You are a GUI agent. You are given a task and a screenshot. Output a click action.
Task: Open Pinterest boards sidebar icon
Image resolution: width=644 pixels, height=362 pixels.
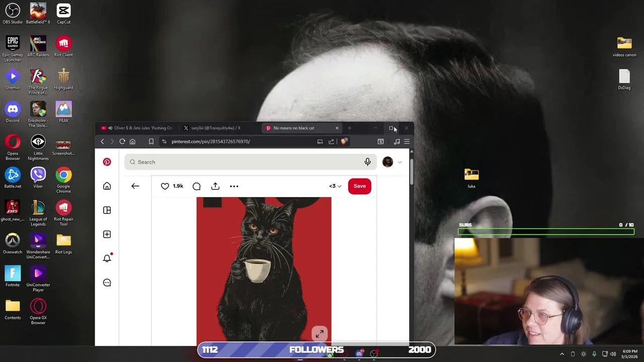(107, 210)
